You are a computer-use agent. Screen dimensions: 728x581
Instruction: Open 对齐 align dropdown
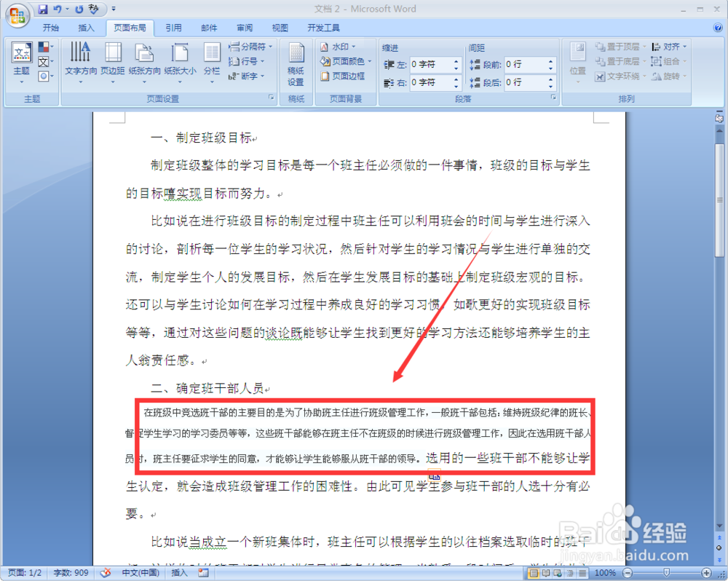coord(669,47)
